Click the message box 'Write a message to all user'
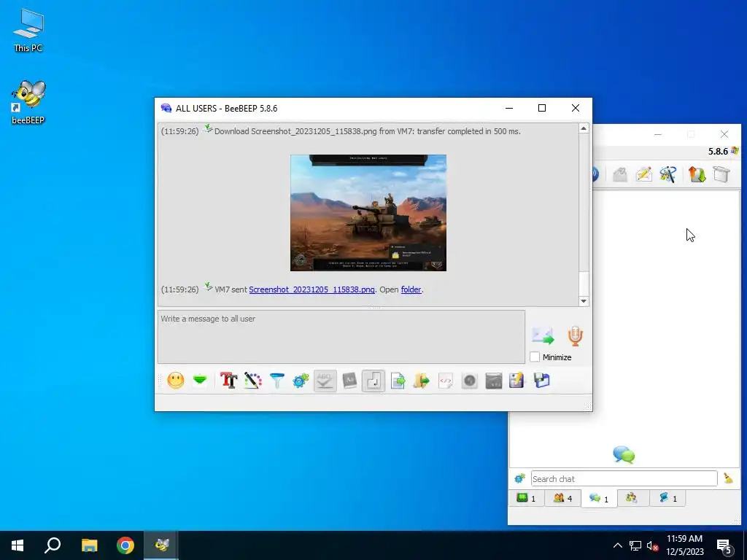Image resolution: width=747 pixels, height=560 pixels. point(341,337)
